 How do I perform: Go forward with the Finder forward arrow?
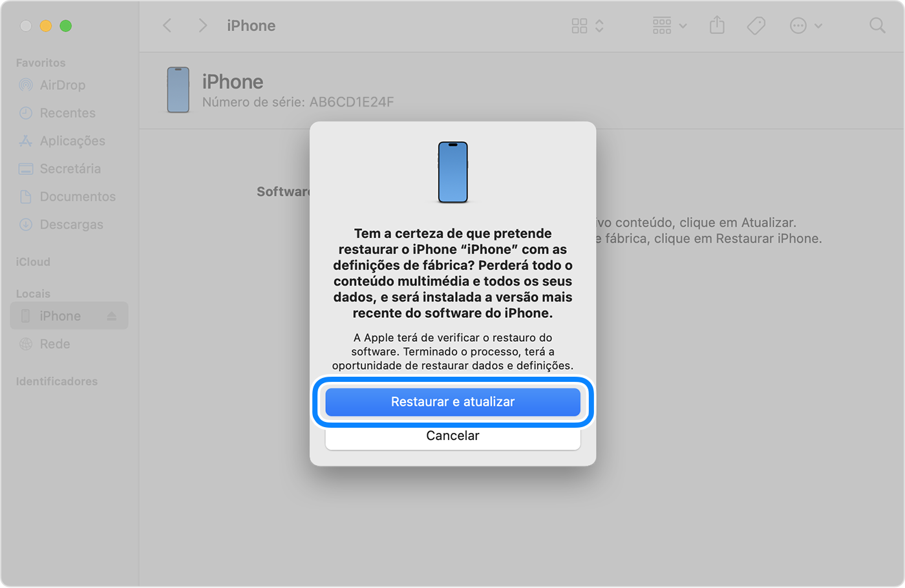[x=203, y=26]
